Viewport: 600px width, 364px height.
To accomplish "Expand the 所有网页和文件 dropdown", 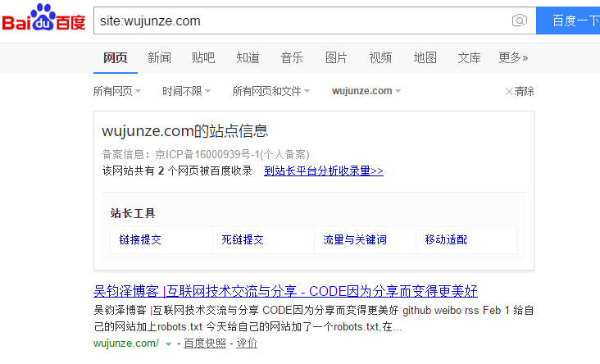I will 271,91.
